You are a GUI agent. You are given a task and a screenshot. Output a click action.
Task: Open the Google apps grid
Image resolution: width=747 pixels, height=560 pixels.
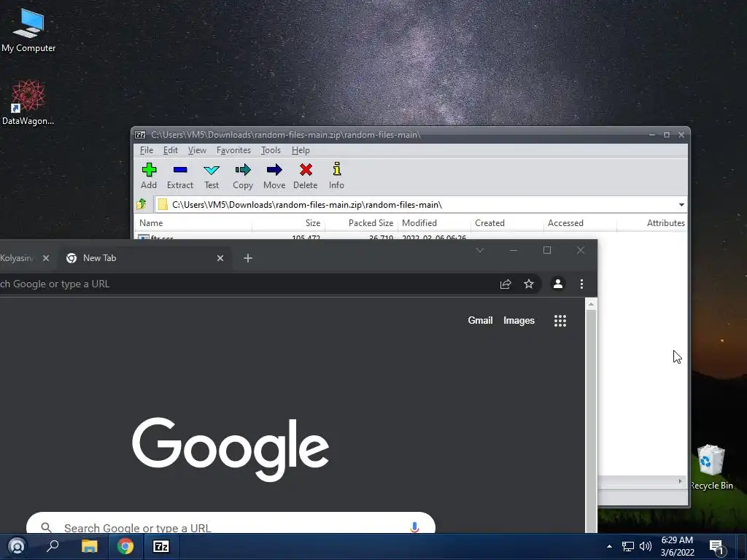coord(560,321)
